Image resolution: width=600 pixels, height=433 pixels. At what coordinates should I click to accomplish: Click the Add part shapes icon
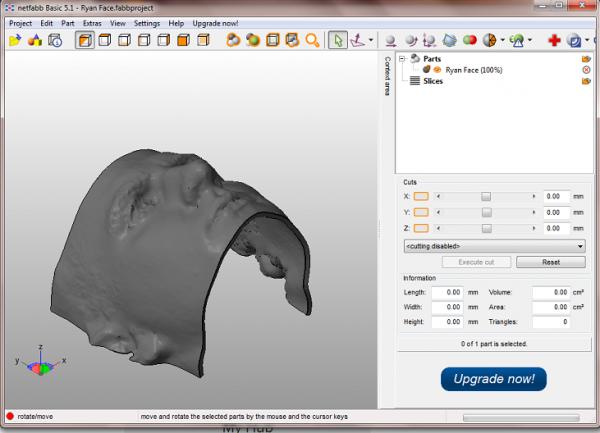click(35, 40)
